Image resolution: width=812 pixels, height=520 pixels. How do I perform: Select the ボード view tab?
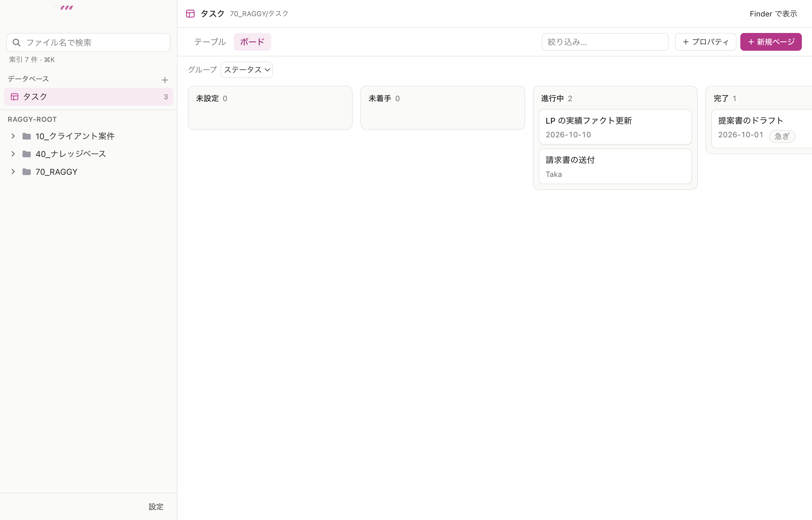pyautogui.click(x=252, y=42)
